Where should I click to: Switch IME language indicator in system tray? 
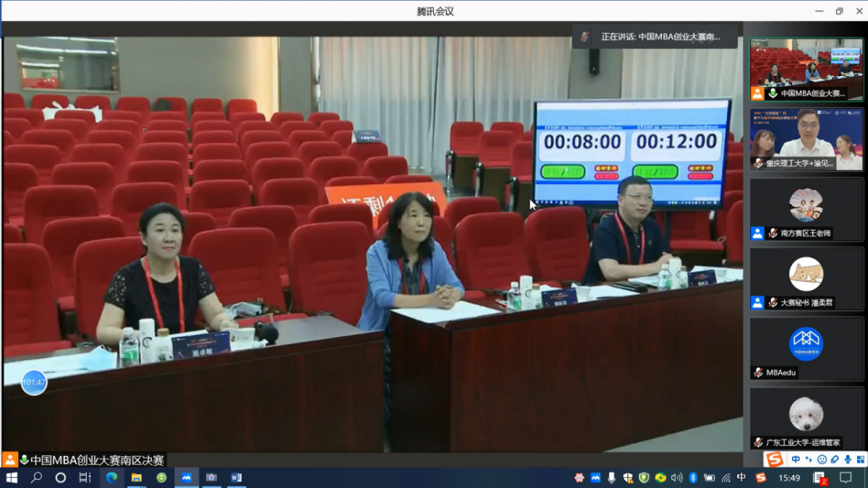click(x=741, y=478)
